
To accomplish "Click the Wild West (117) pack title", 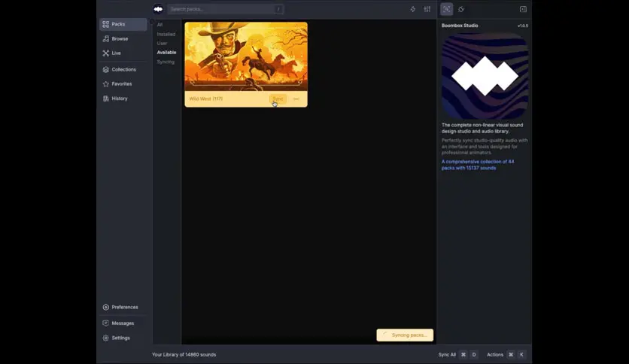I will click(206, 99).
